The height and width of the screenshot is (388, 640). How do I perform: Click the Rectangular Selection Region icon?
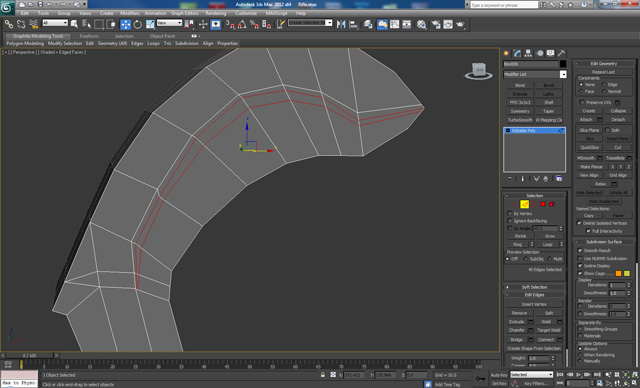point(98,24)
